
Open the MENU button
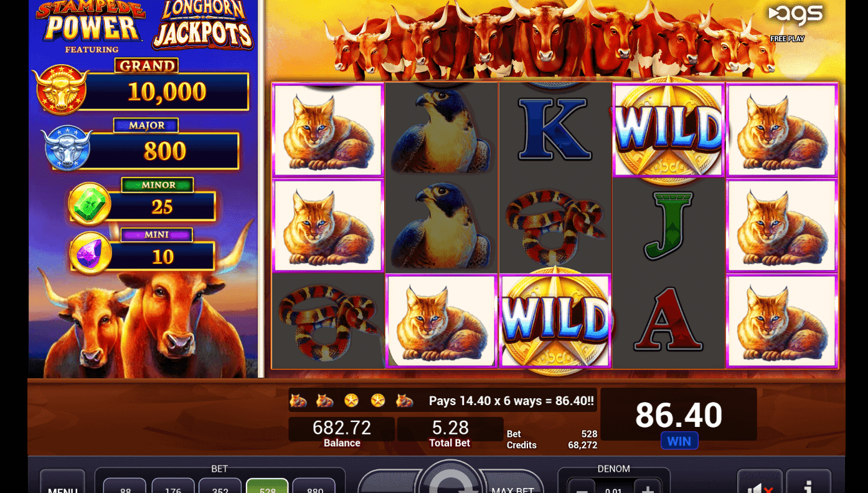click(62, 483)
